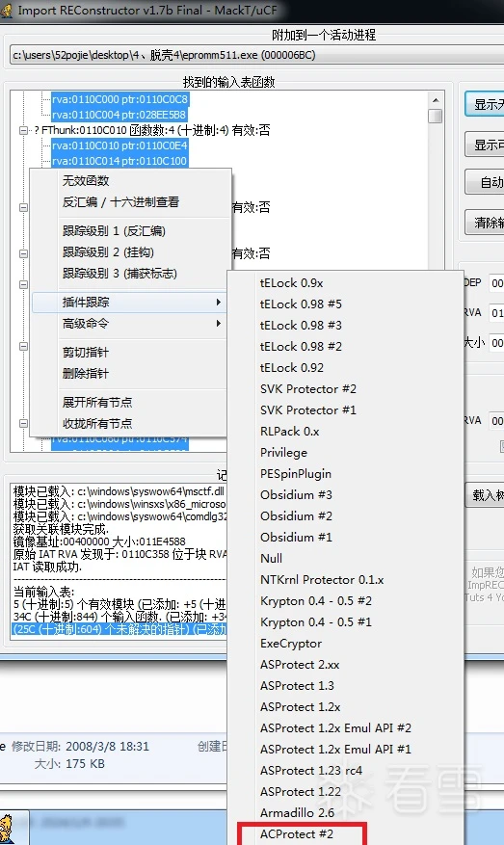Click the 载入 button beside the log

click(x=485, y=496)
